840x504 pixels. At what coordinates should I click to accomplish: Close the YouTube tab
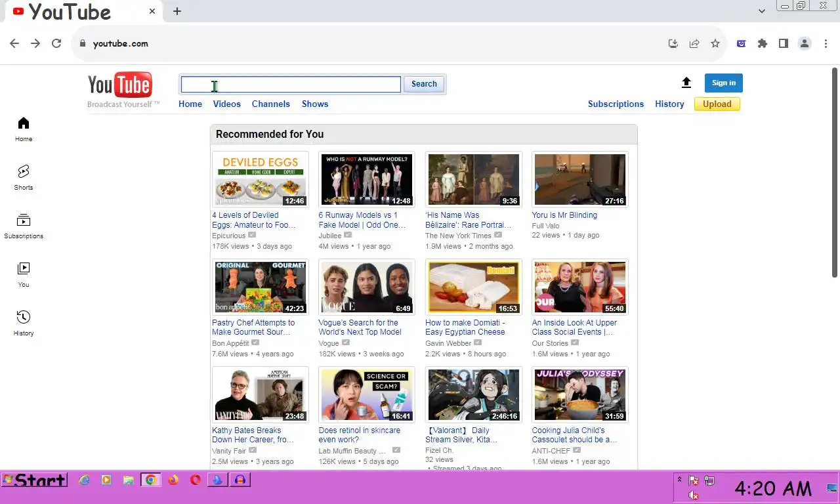152,11
